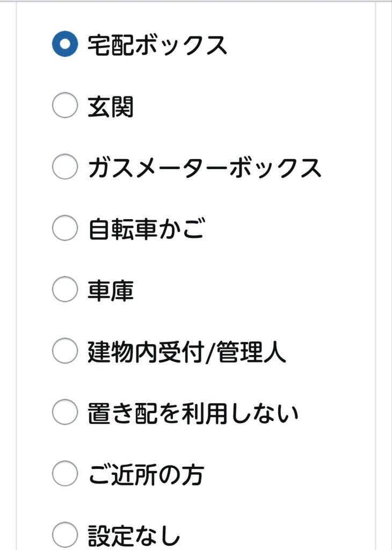Click the 宅配ボックス label text
The image size is (392, 550).
tap(157, 46)
